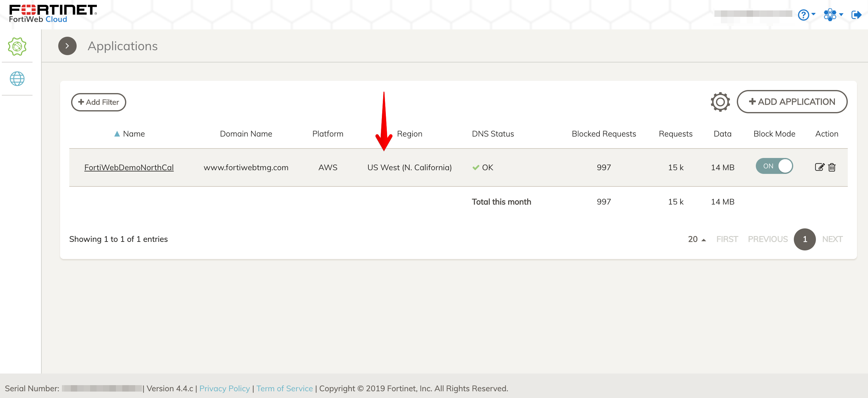
Task: Expand the sidebar with arrow button
Action: [x=67, y=46]
